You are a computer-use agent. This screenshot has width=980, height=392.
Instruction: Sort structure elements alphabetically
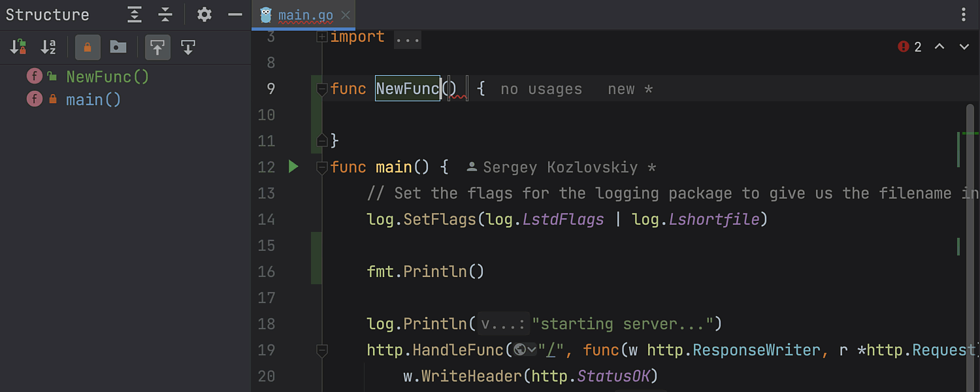tap(48, 47)
